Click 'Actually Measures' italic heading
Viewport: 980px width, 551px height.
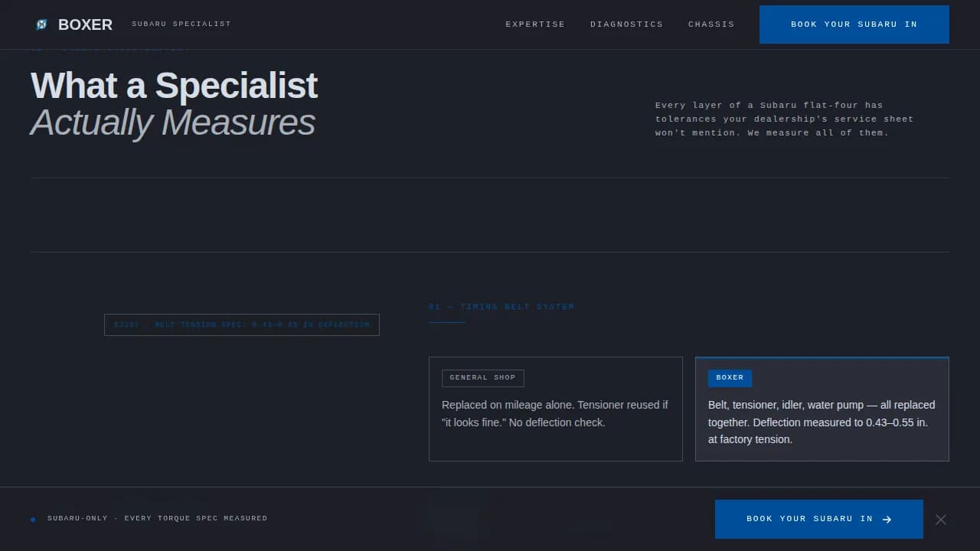click(x=173, y=122)
